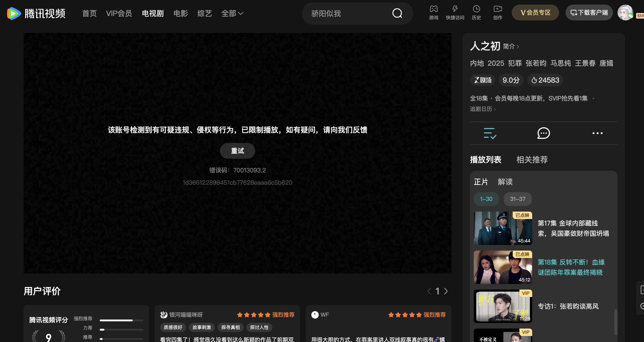Click the ellipsis more-options icon
Viewport: 644px width, 342px height.
click(x=598, y=133)
